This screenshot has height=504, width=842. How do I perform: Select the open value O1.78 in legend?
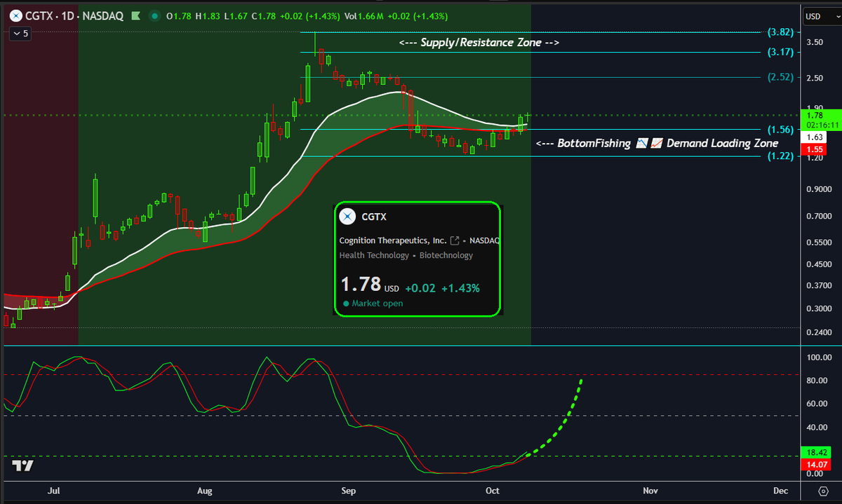[x=179, y=15]
